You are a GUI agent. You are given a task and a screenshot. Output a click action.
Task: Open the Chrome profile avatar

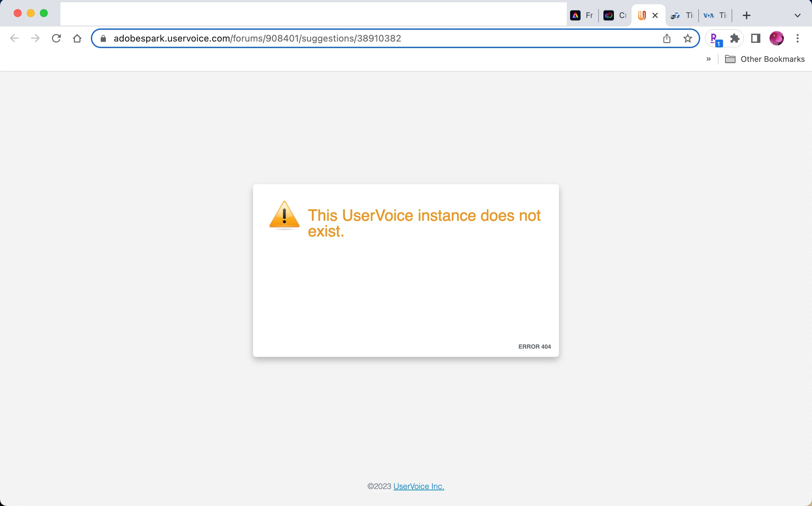[x=776, y=39]
